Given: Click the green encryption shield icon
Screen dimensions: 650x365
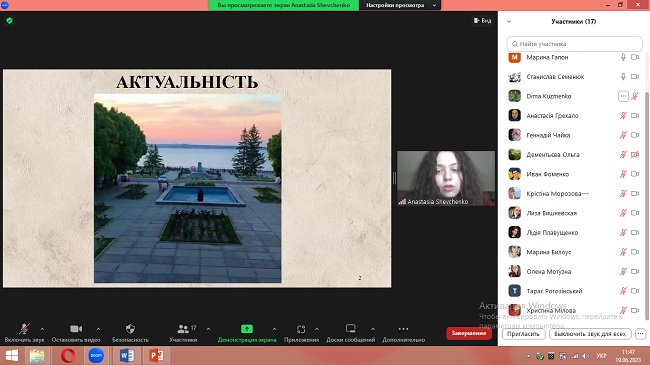Looking at the screenshot, I should (10, 20).
